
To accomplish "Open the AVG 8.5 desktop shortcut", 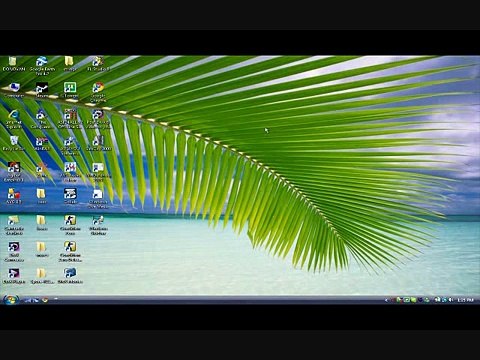I will coord(14,196).
